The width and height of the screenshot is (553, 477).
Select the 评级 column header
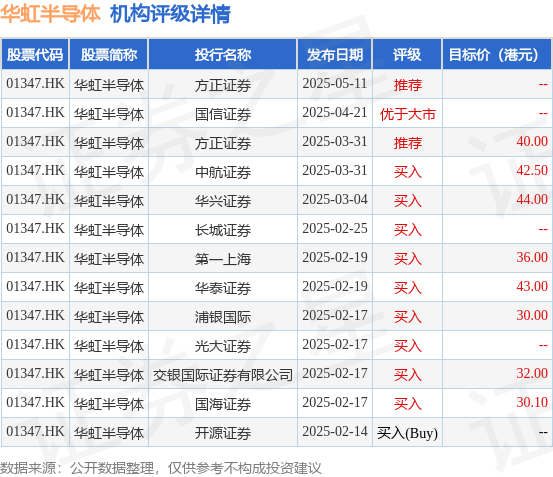(407, 54)
